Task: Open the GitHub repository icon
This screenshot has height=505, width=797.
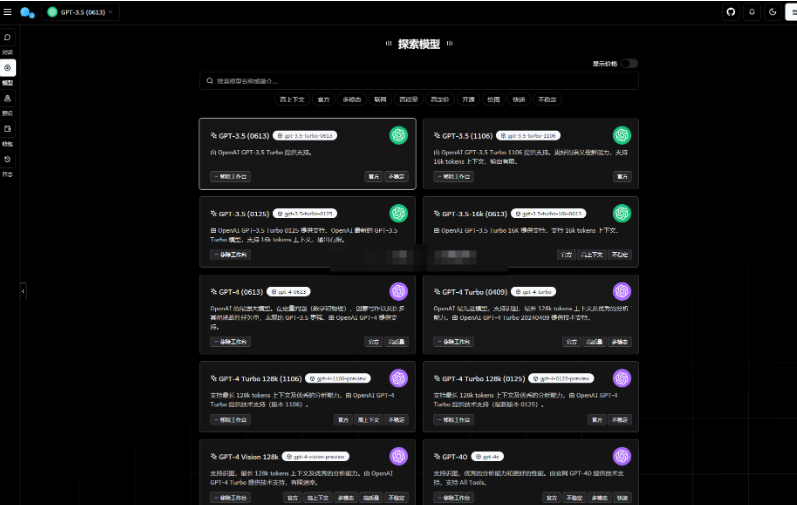Action: coord(730,12)
